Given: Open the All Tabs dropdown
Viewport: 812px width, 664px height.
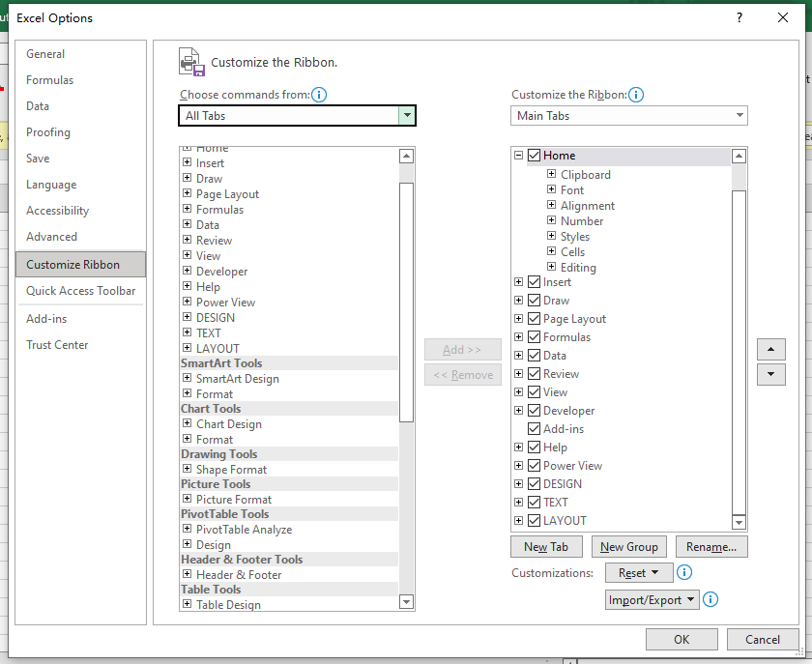Looking at the screenshot, I should coord(298,116).
